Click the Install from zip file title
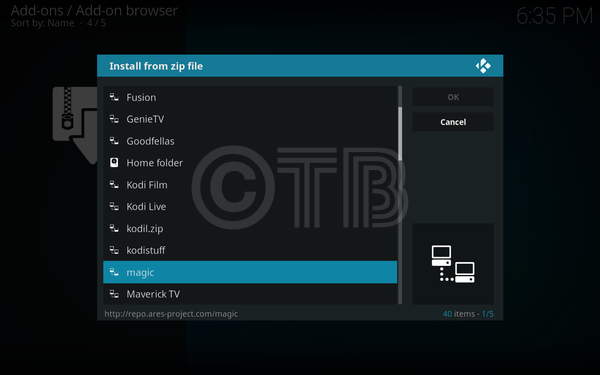Image resolution: width=600 pixels, height=375 pixels. 156,66
